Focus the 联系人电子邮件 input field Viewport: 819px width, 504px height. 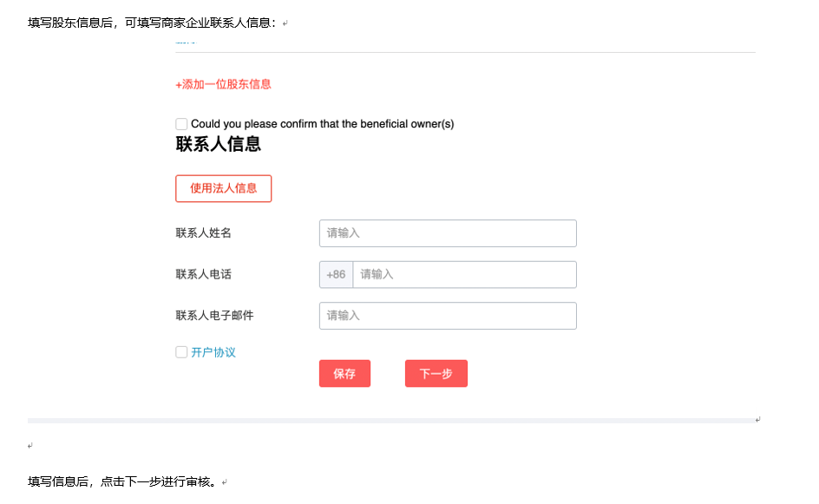click(x=448, y=316)
